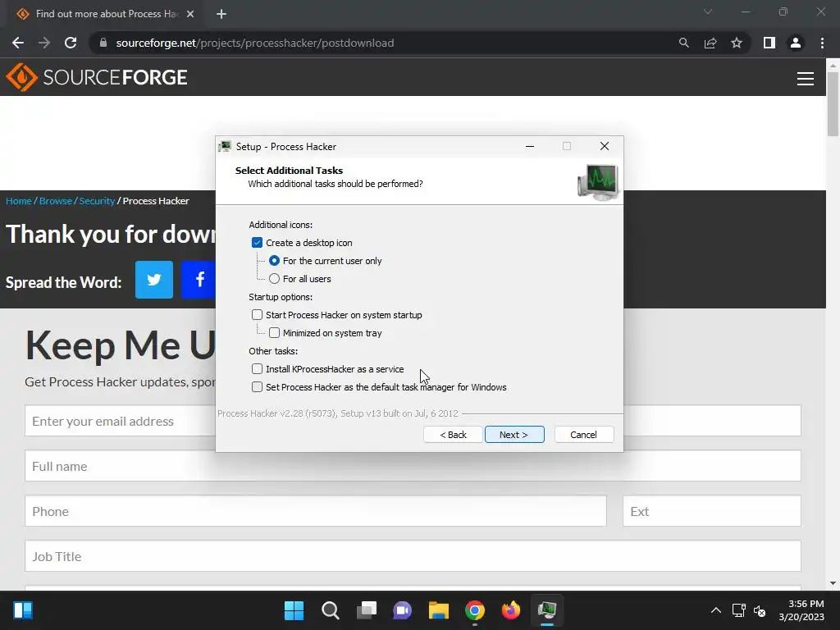Select For all users radio button
This screenshot has height=630, width=840.
(274, 279)
